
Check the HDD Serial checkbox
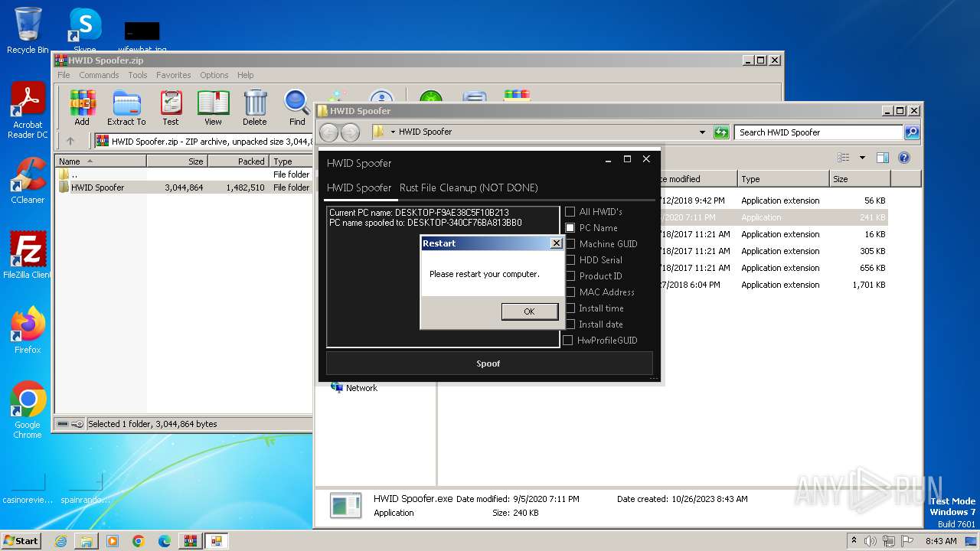[570, 260]
